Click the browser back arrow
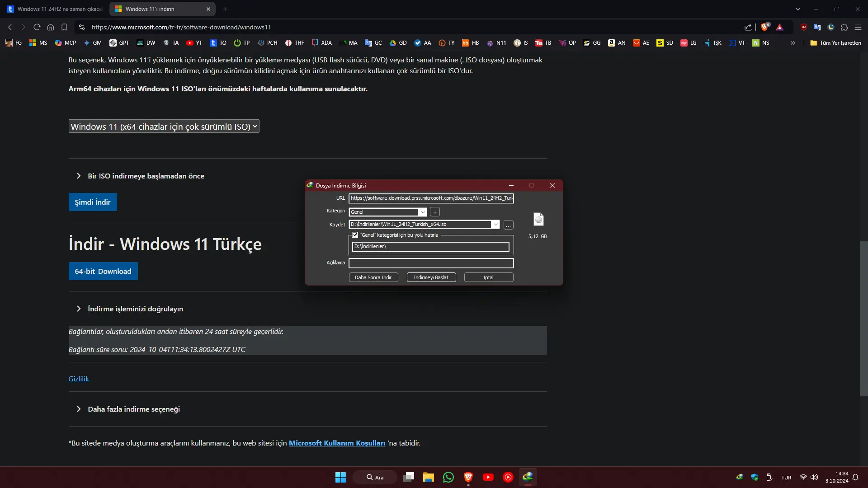This screenshot has height=488, width=868. point(10,27)
